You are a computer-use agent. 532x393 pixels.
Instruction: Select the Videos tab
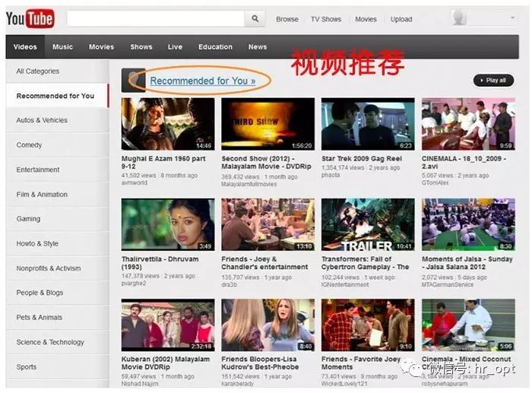pyautogui.click(x=25, y=47)
